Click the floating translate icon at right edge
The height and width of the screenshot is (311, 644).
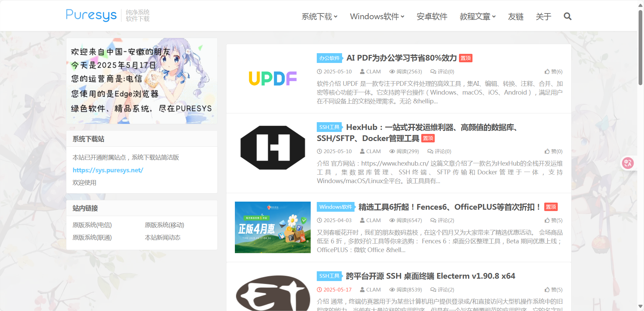click(628, 163)
